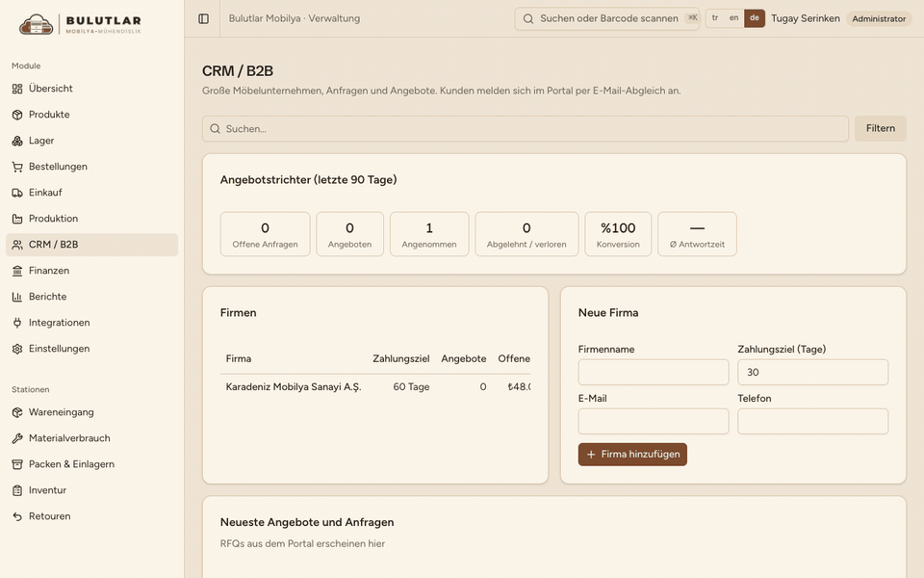
Task: Open the Übersicht module
Action: coord(92,89)
